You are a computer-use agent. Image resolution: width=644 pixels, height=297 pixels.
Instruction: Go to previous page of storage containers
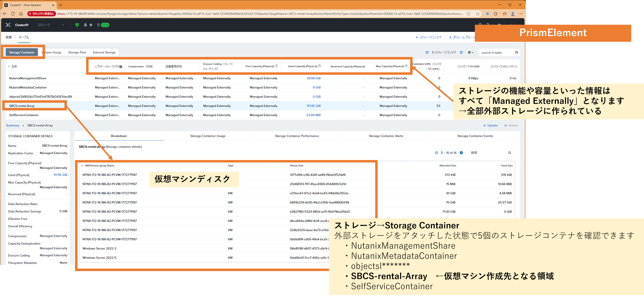427,52
